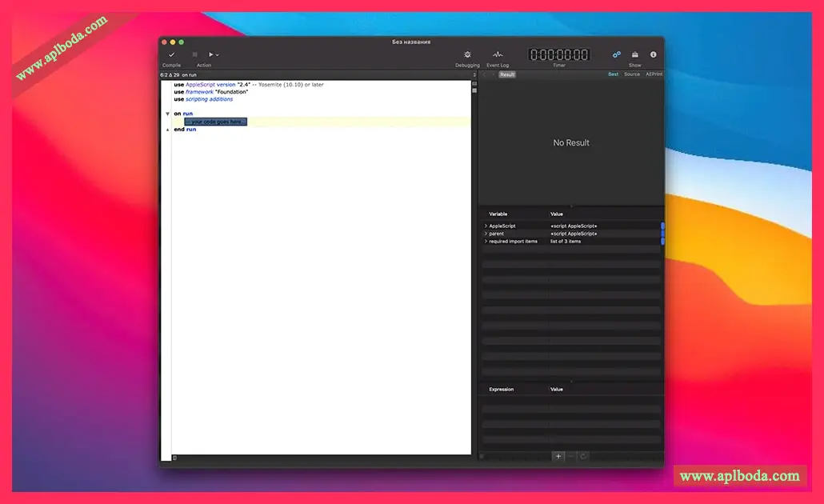Select the Result button in result bar
This screenshot has width=824, height=504.
(507, 74)
